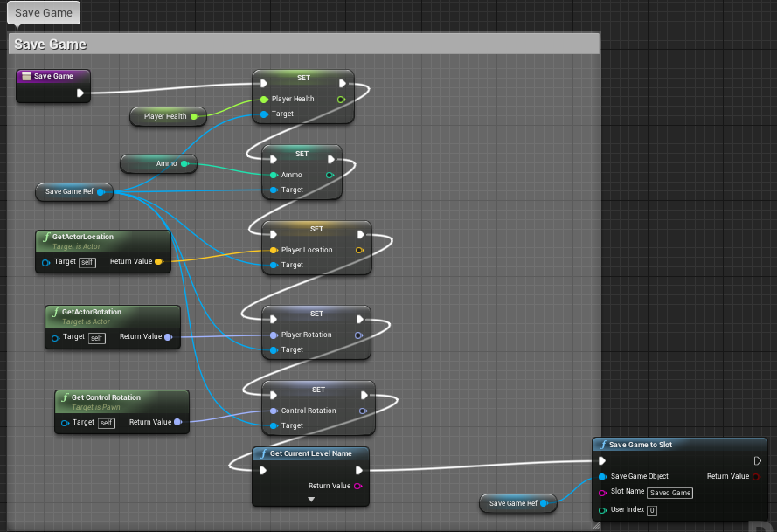Click Control Rotation output pin on SET node

coord(363,411)
